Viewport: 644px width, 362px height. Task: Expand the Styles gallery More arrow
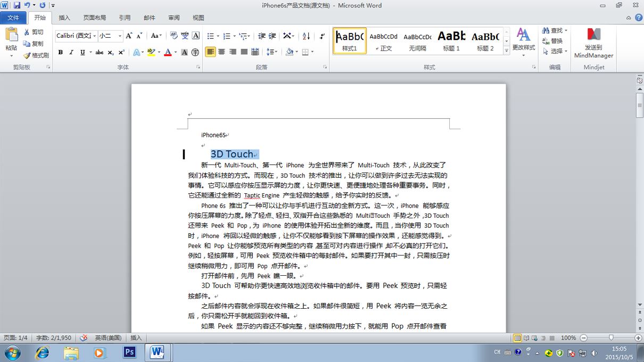(x=506, y=51)
